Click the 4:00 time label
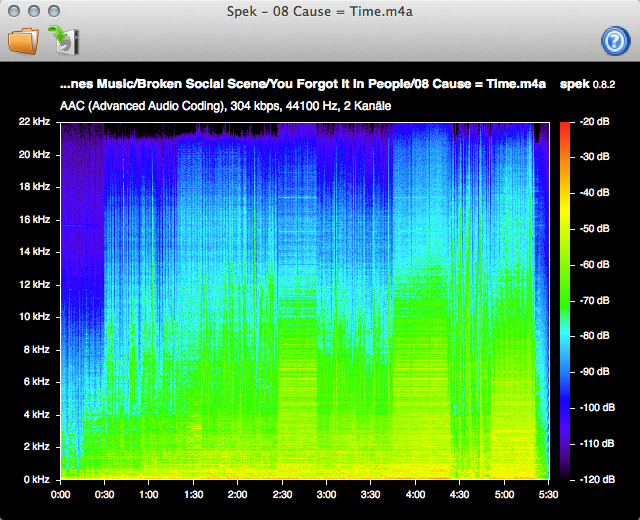The height and width of the screenshot is (520, 640). point(415,495)
